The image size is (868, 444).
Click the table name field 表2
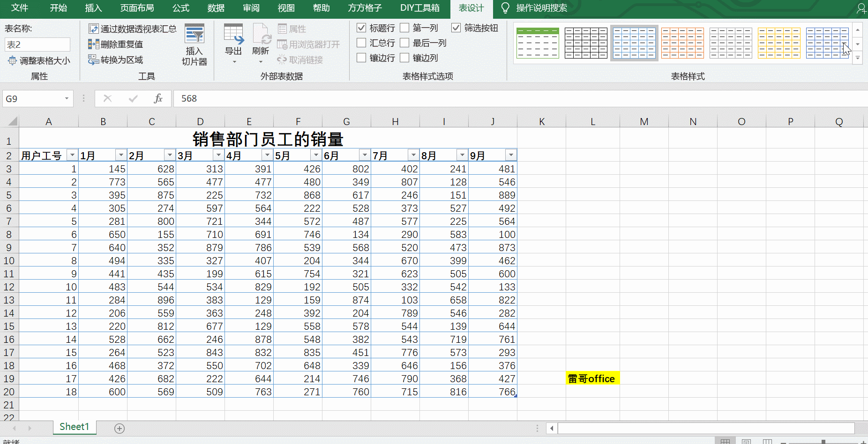[37, 44]
